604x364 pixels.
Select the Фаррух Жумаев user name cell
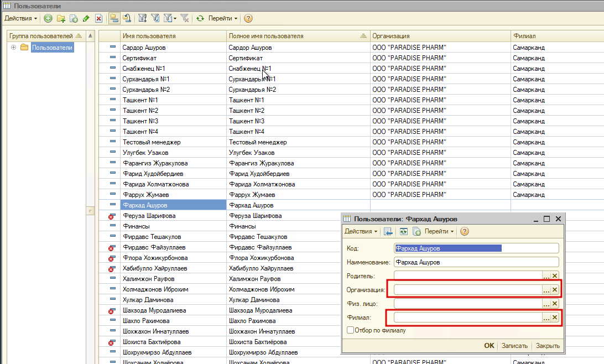pos(173,195)
